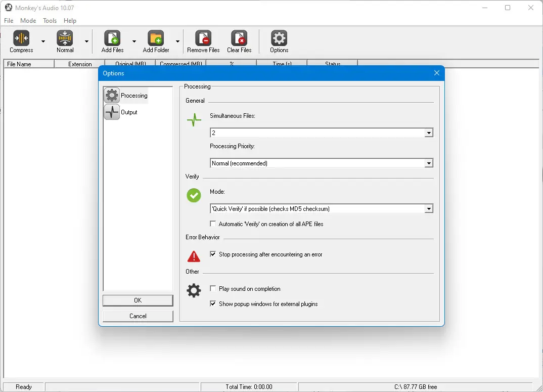543x392 pixels.
Task: Select the Processing gear icon in sidebar
Action: pyautogui.click(x=112, y=95)
